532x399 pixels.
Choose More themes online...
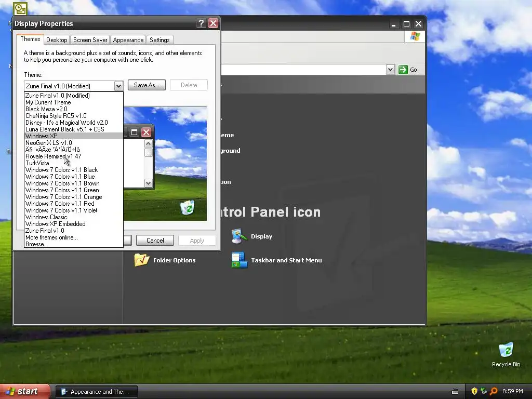point(74,237)
